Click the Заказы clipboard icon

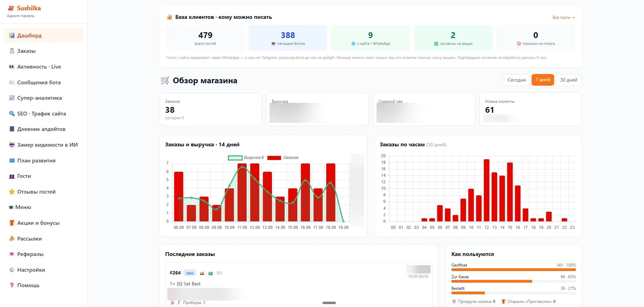(x=12, y=51)
